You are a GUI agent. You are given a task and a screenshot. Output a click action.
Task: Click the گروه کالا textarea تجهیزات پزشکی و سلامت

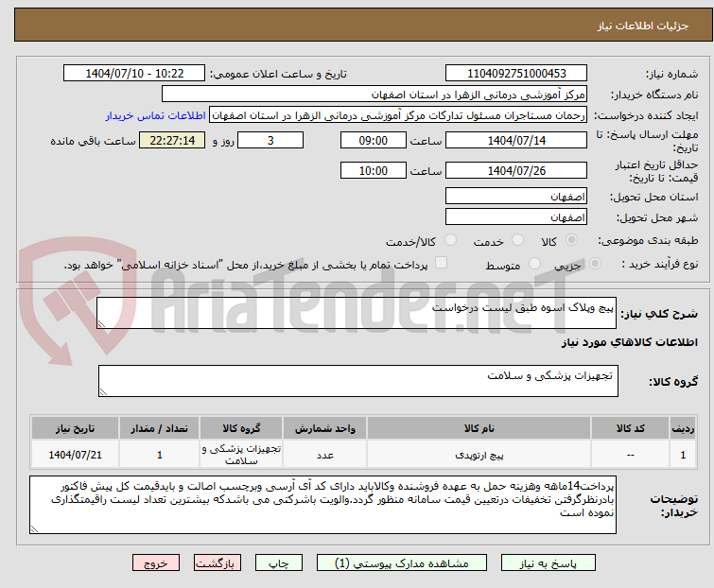[x=357, y=381]
